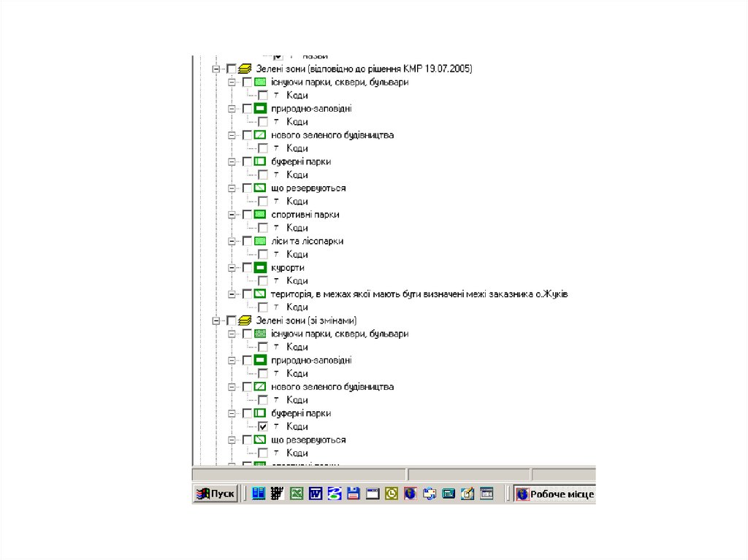Open the Пуск start button
The width and height of the screenshot is (748, 560).
pyautogui.click(x=215, y=494)
